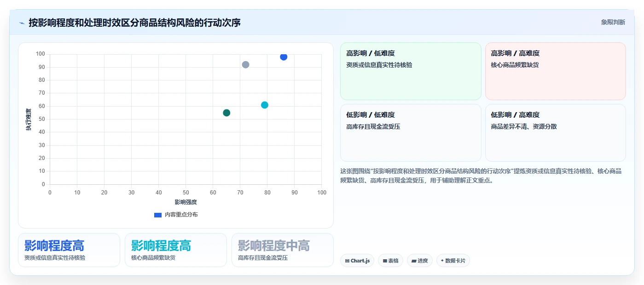The width and height of the screenshot is (644, 285).
Task: Click the lightning icon beside the title
Action: (22, 23)
